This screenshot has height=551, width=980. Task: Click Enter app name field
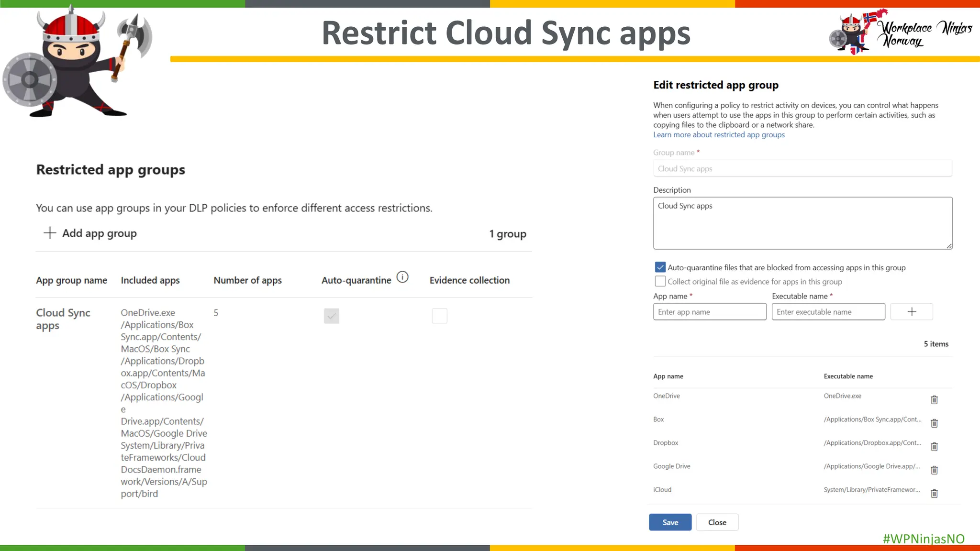tap(710, 312)
